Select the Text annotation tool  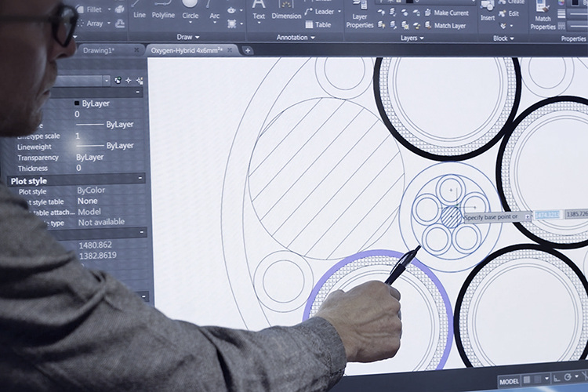tap(259, 11)
